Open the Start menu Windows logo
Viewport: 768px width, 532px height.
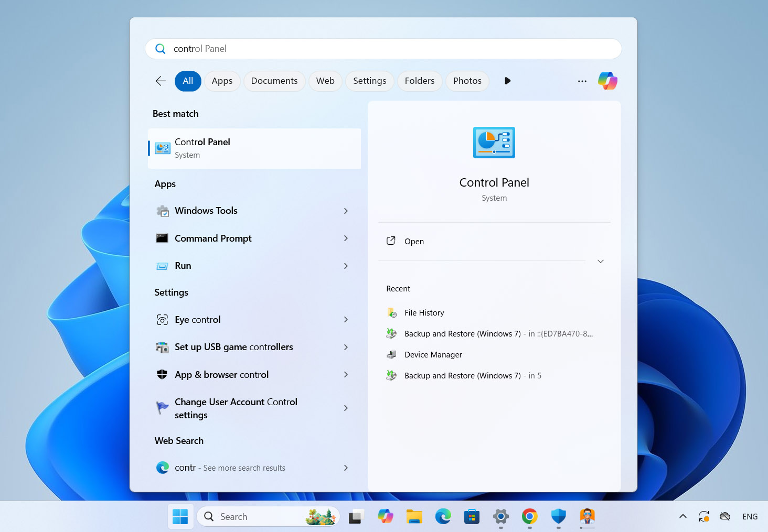180,517
